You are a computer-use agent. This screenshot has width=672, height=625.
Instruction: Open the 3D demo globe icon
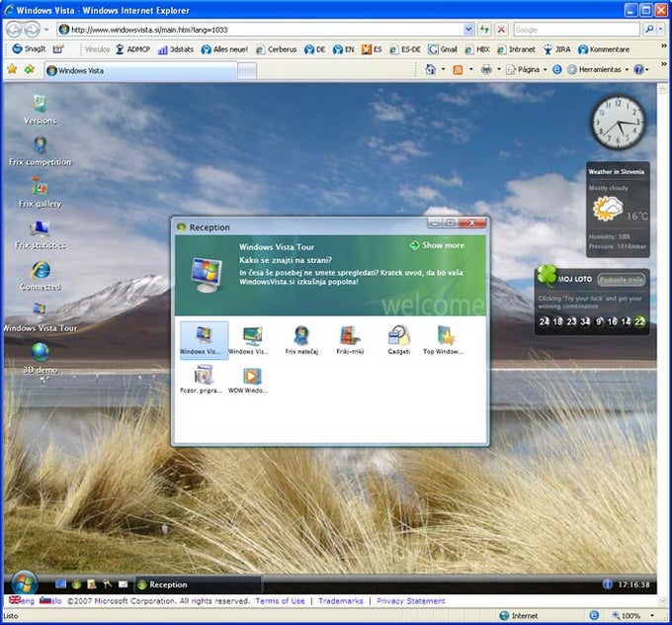pos(40,359)
